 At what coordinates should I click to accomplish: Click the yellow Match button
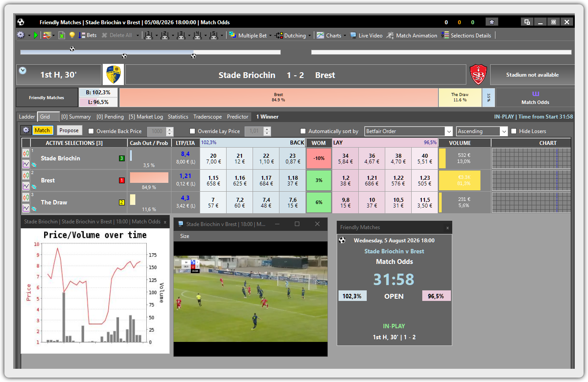click(42, 130)
